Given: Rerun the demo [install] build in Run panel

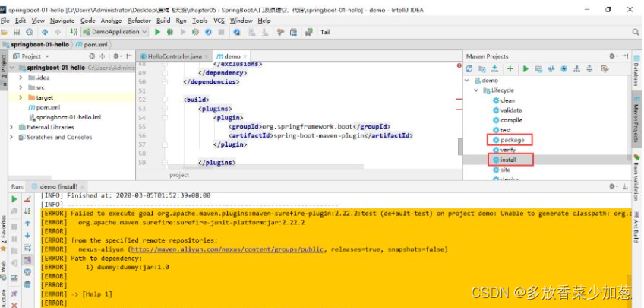Looking at the screenshot, I should coord(14,199).
